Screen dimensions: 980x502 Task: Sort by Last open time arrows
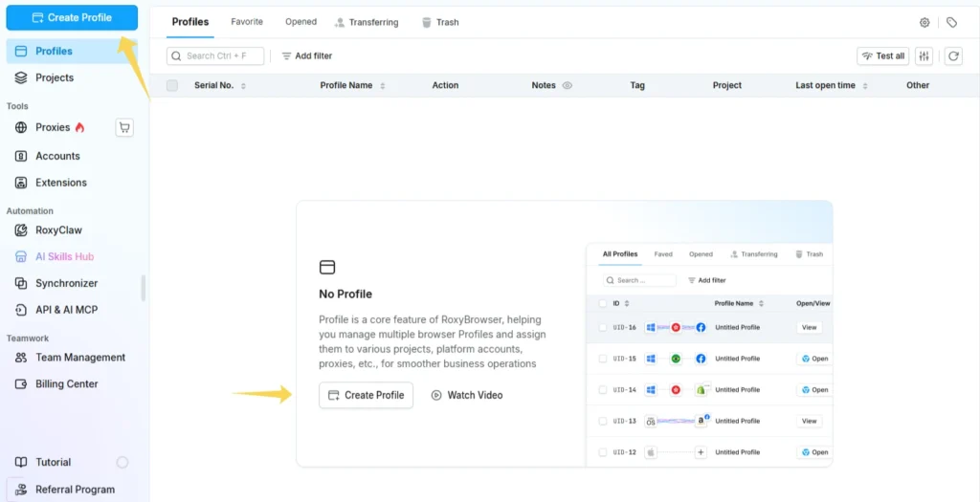tap(865, 85)
